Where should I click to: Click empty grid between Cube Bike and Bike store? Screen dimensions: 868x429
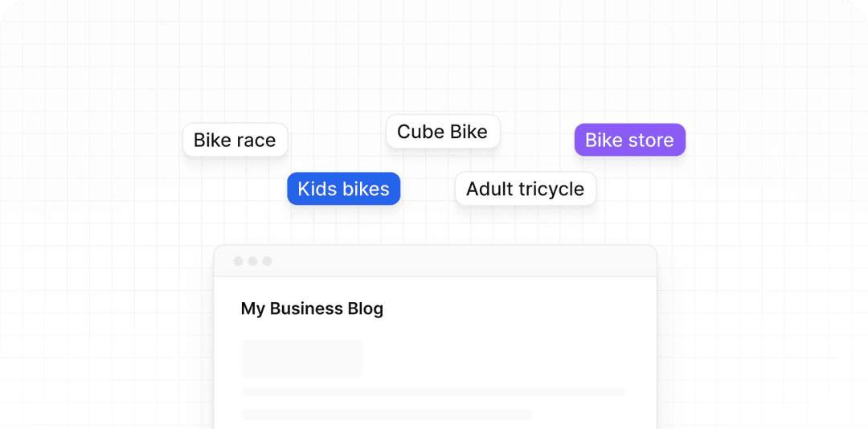coord(537,137)
